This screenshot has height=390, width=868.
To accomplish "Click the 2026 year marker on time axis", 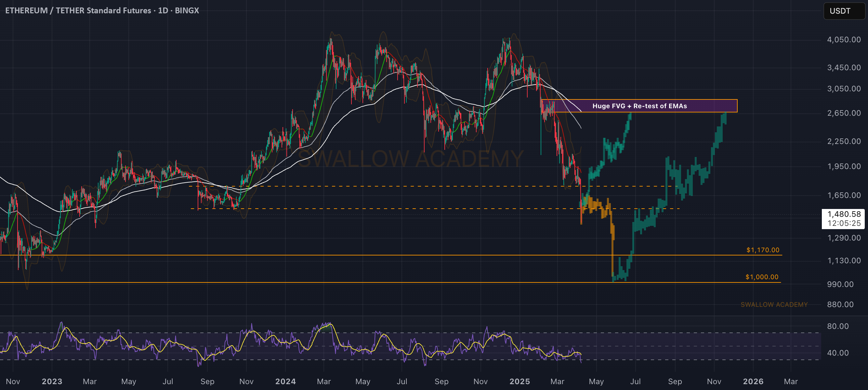I will [753, 382].
